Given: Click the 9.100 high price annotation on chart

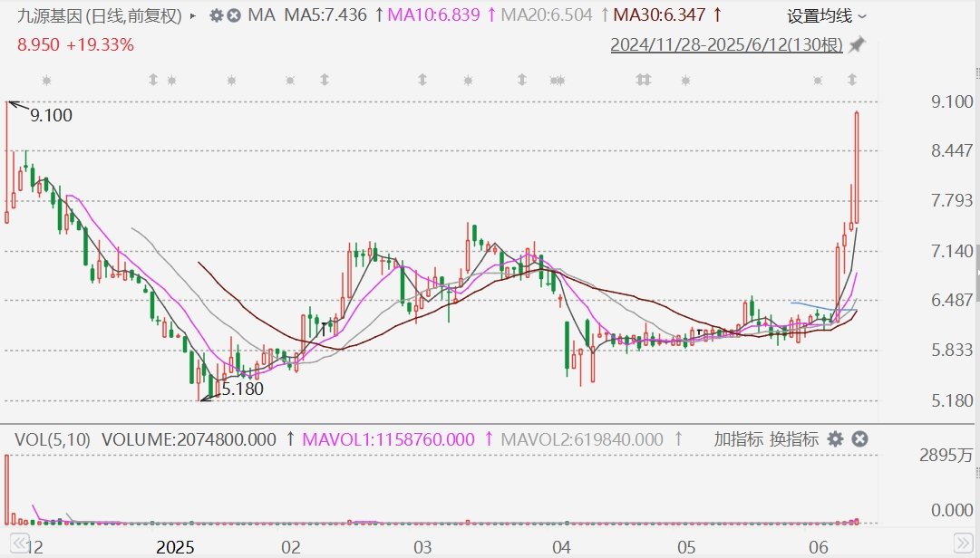Looking at the screenshot, I should 52,115.
